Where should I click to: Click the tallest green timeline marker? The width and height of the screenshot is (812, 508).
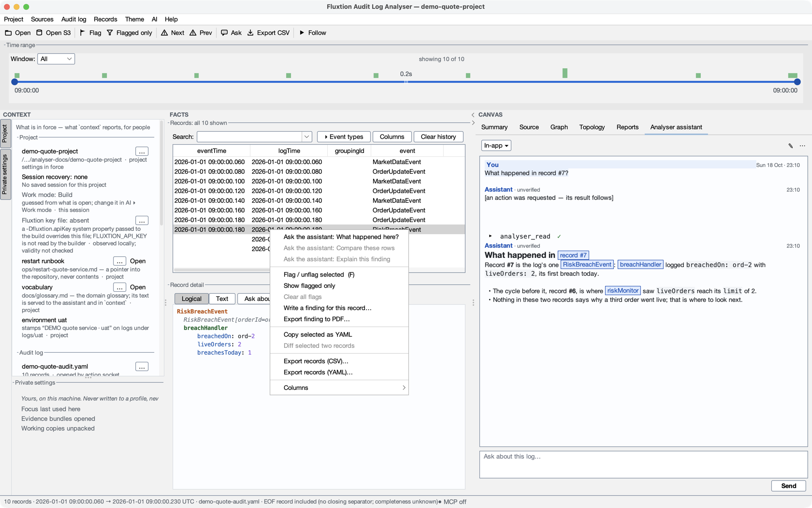565,73
